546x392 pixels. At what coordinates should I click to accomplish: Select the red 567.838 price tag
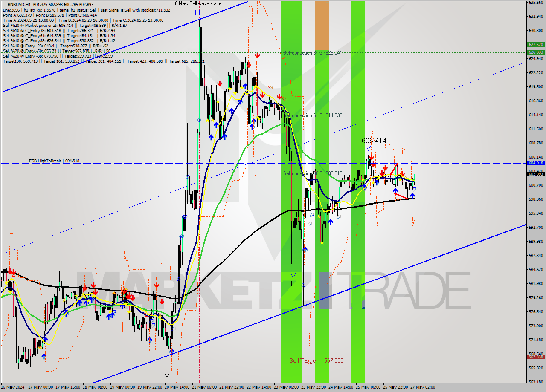[x=536, y=357]
